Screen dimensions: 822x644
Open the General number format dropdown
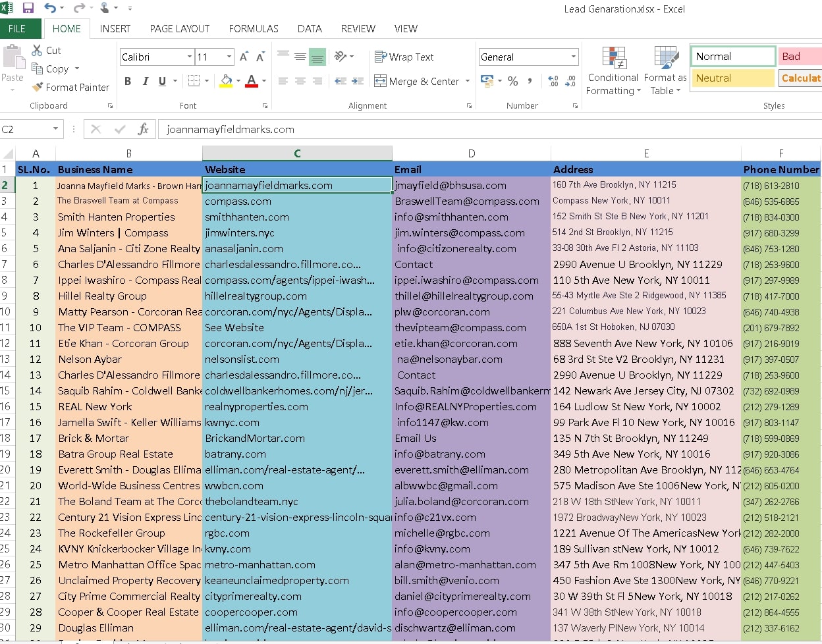coord(573,57)
